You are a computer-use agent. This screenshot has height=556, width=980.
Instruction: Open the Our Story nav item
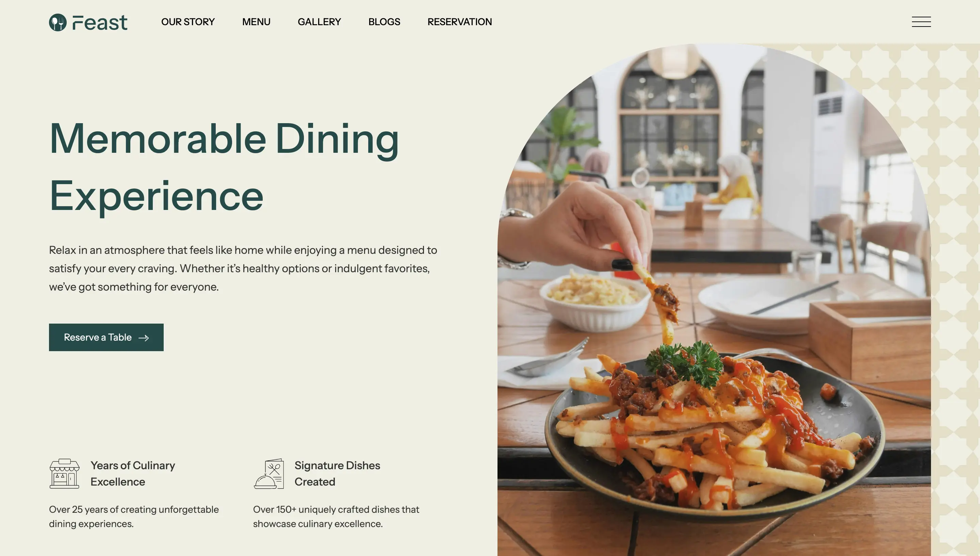(x=188, y=22)
